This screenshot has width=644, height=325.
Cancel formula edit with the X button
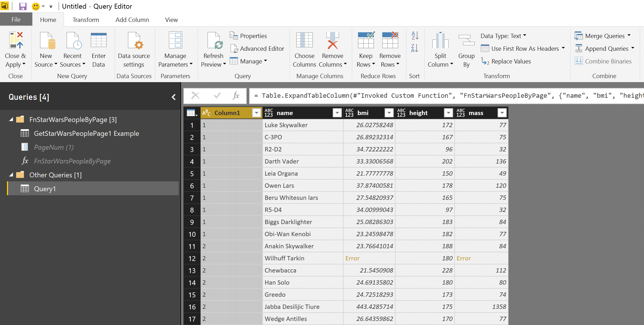click(195, 96)
